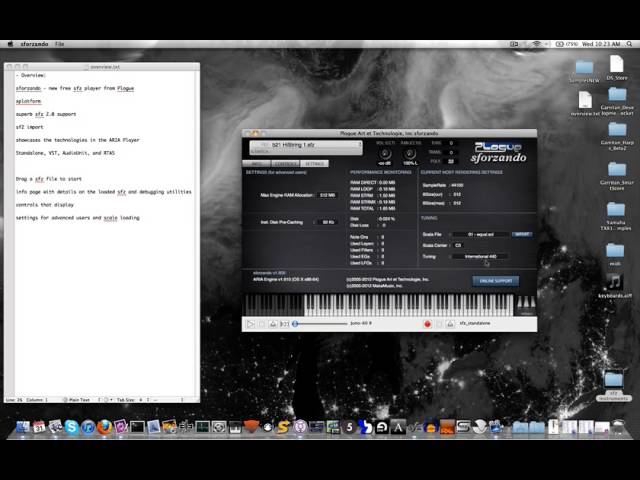Click the play button in the transport bar
The height and width of the screenshot is (480, 640).
click(x=250, y=324)
